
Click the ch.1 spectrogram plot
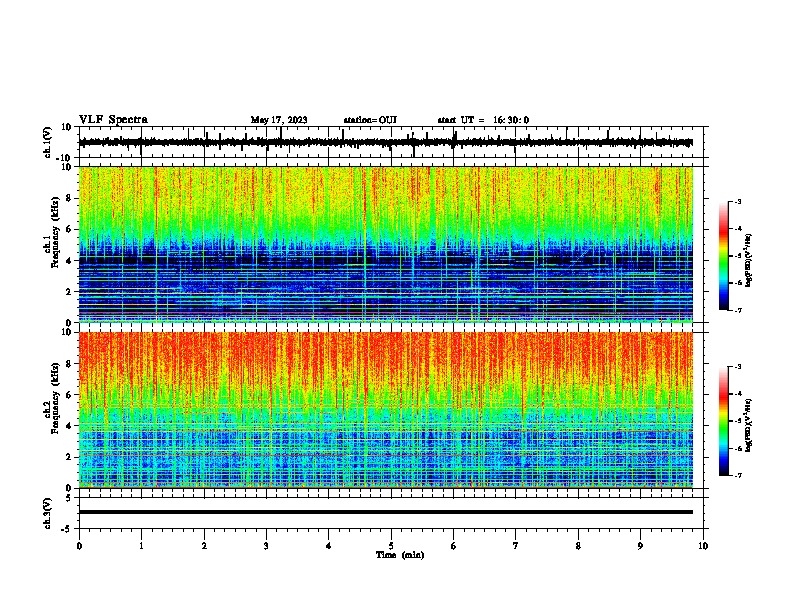386,244
